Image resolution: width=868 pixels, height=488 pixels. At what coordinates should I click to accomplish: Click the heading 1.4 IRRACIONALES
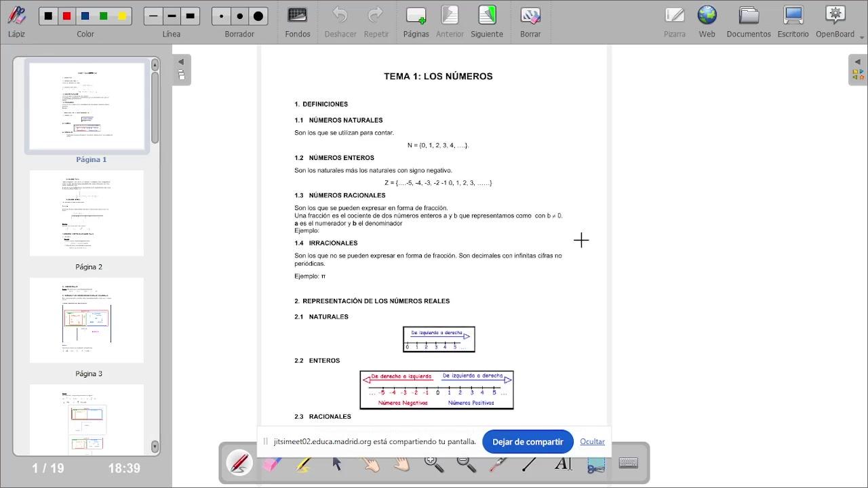pyautogui.click(x=325, y=243)
